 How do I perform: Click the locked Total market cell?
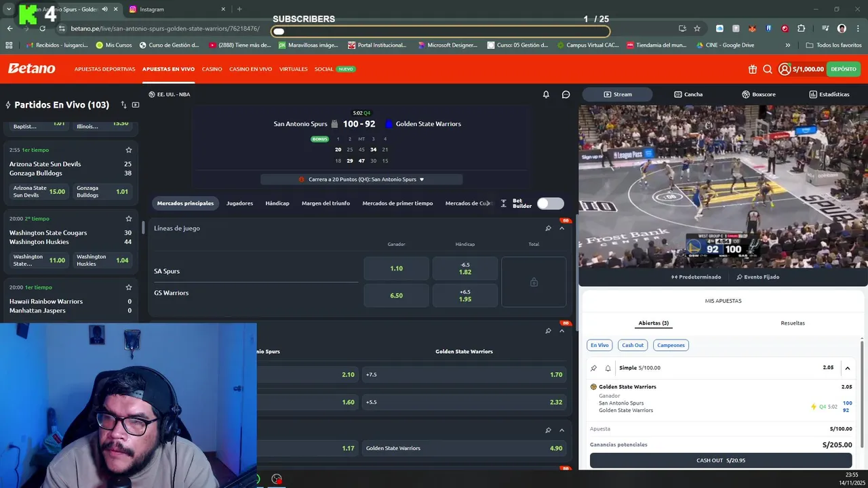coord(534,282)
